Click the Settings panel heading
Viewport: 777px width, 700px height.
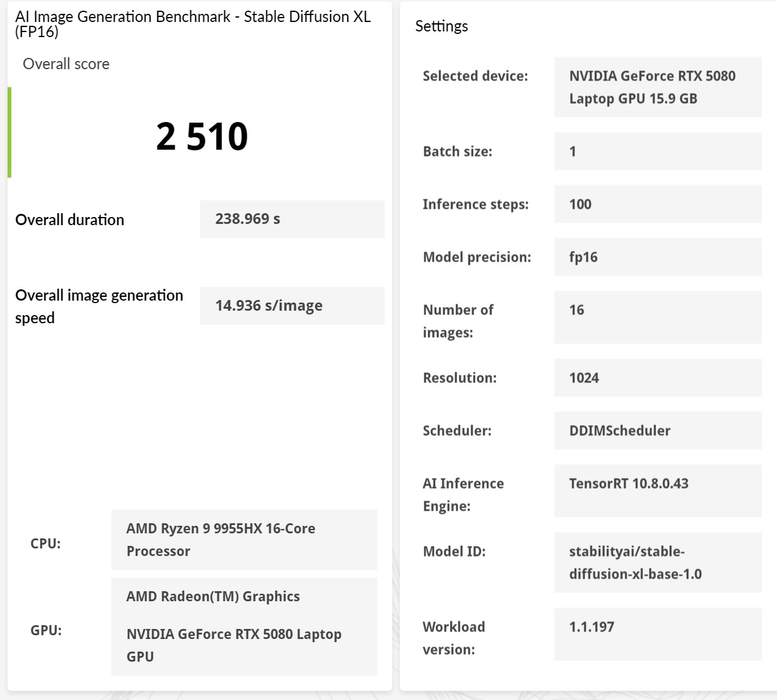(x=441, y=26)
